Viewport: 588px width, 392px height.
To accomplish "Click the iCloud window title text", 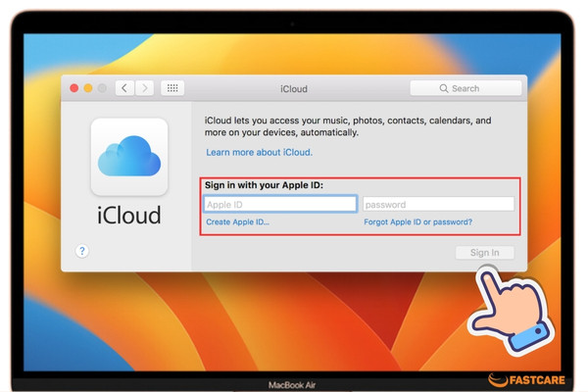I will (x=294, y=89).
